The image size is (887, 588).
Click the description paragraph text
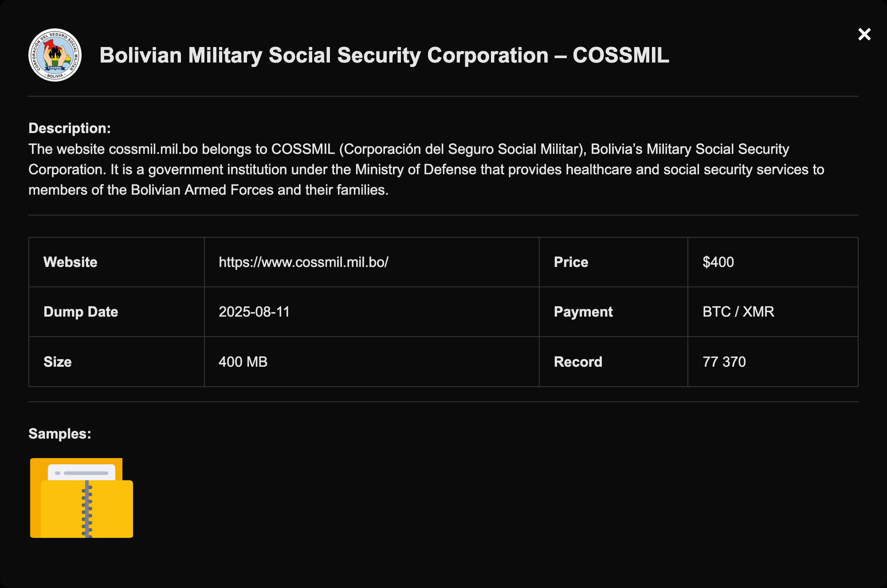(x=426, y=170)
